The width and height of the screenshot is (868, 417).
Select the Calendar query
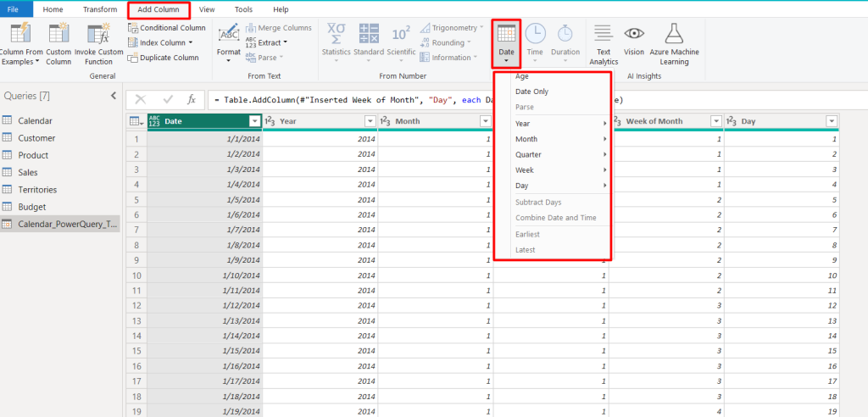60,120
